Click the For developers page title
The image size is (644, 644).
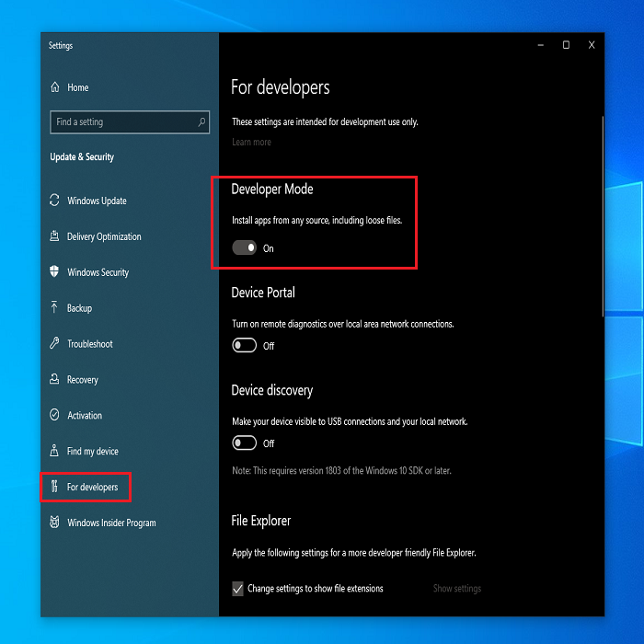pos(280,87)
